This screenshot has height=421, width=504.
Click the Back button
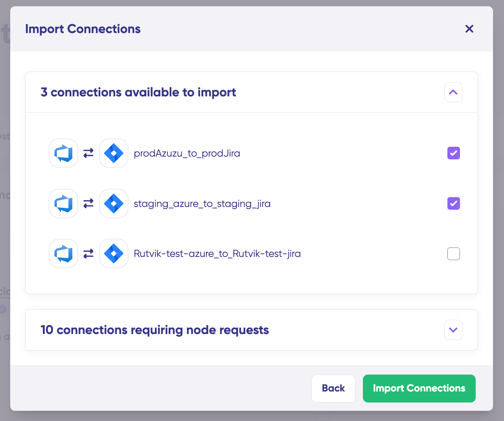(333, 388)
